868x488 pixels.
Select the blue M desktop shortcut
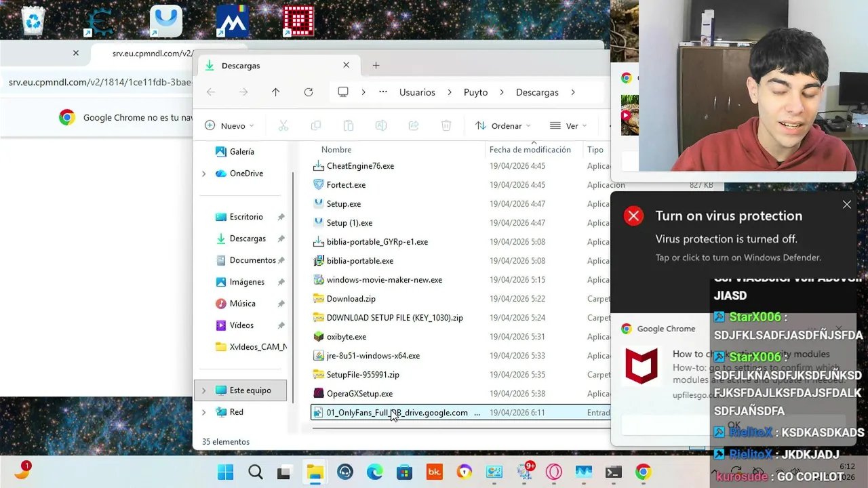[x=233, y=22]
